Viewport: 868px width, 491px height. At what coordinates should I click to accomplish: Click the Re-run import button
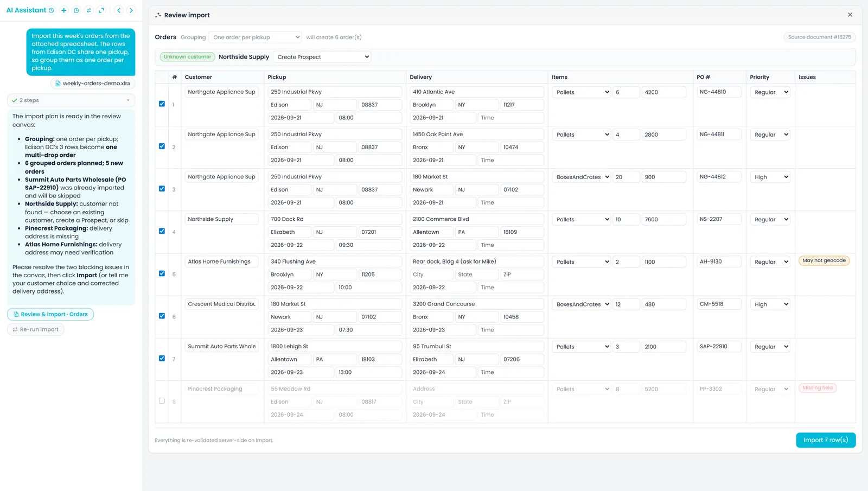[36, 329]
